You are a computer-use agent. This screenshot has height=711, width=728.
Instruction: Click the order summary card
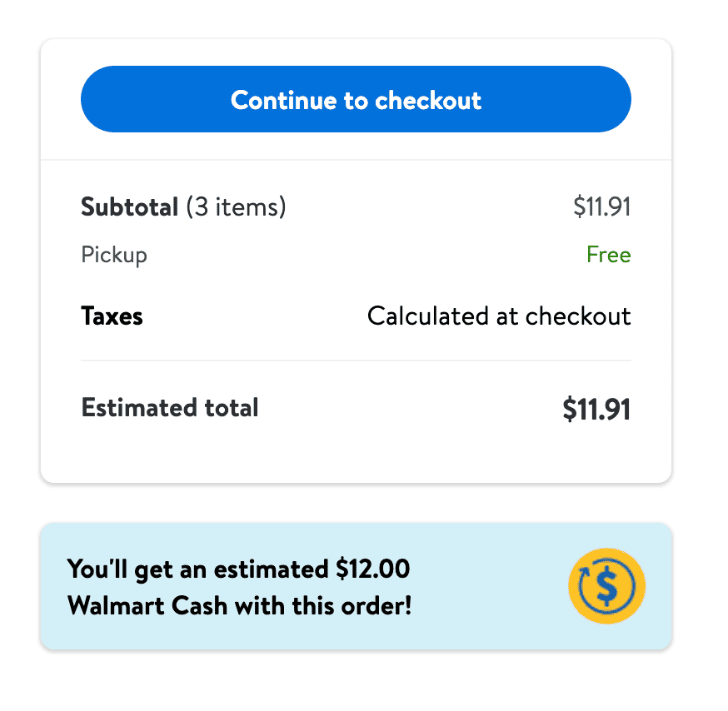pyautogui.click(x=356, y=258)
